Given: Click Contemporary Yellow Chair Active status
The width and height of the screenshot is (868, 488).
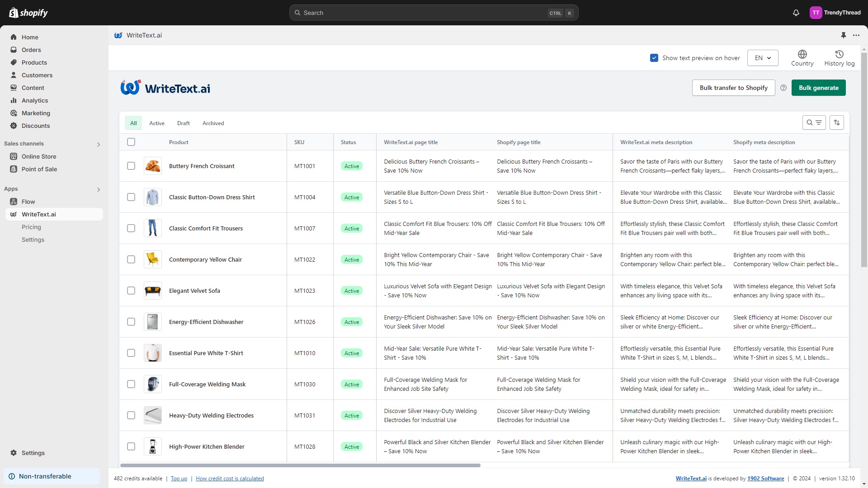Looking at the screenshot, I should click(x=352, y=259).
